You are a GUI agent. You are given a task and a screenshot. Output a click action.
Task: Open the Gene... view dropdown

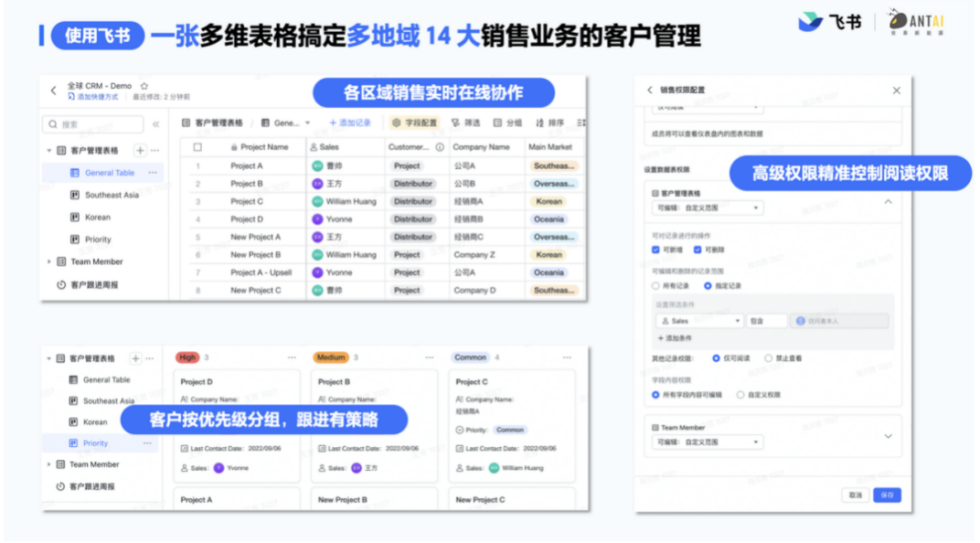coord(286,123)
